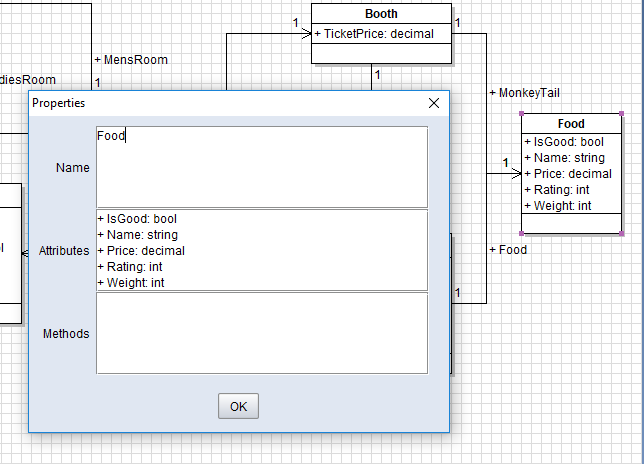Click inside the empty Methods text area
The height and width of the screenshot is (464, 644).
tap(261, 333)
